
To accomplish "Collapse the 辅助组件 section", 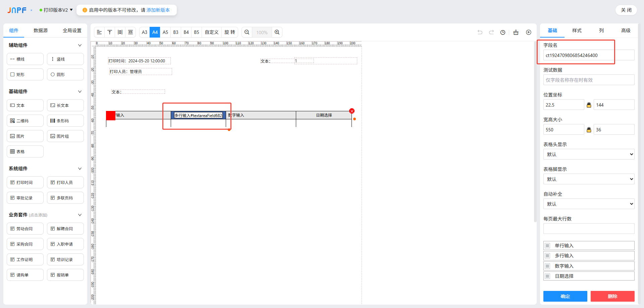I will (80, 45).
